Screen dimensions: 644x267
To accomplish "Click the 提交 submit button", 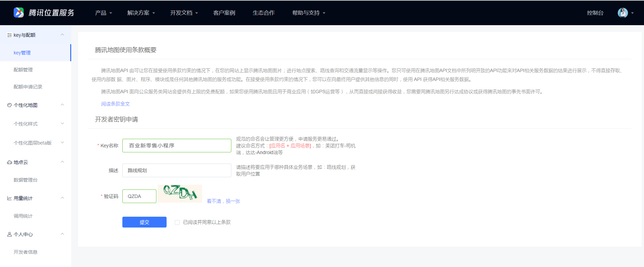I will click(x=144, y=222).
